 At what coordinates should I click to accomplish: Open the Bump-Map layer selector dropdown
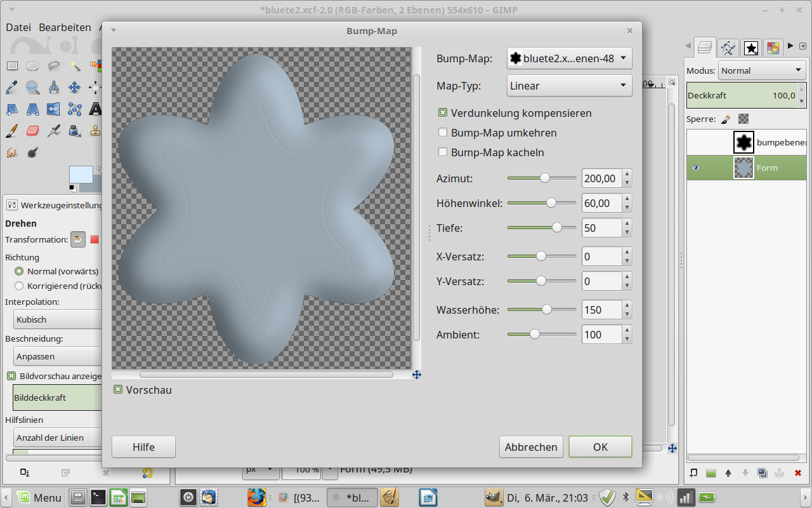tap(570, 58)
